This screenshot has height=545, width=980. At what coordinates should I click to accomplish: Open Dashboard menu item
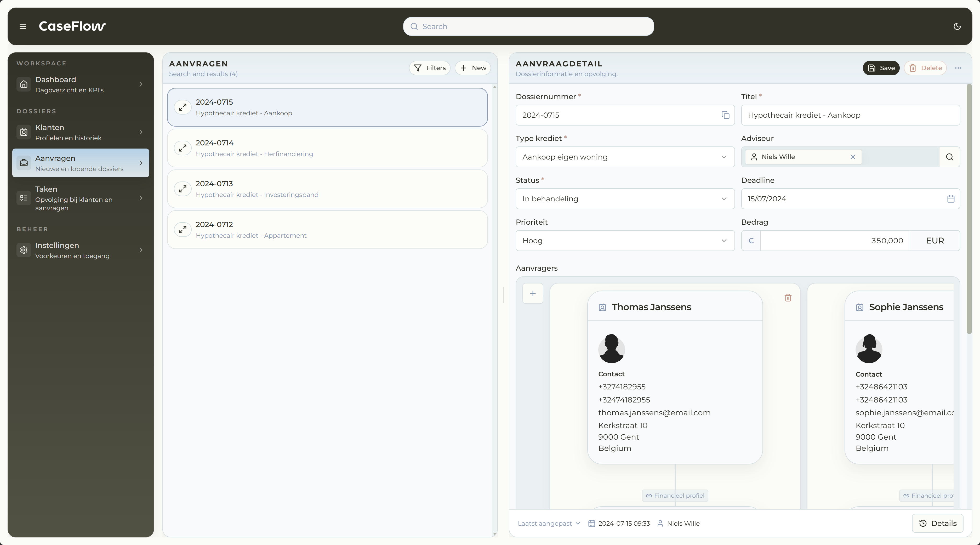(x=81, y=84)
